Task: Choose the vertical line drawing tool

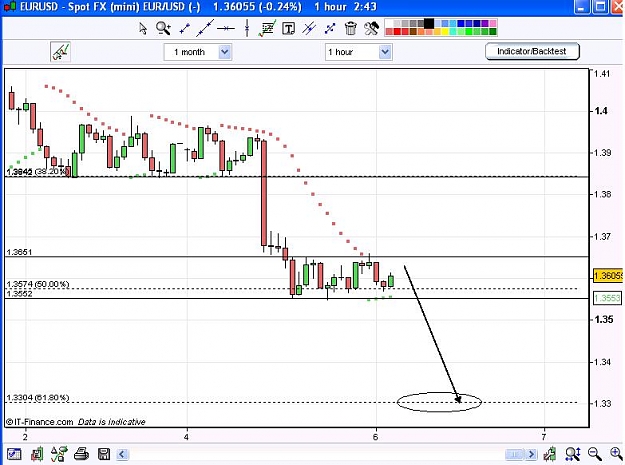Action: click(247, 28)
